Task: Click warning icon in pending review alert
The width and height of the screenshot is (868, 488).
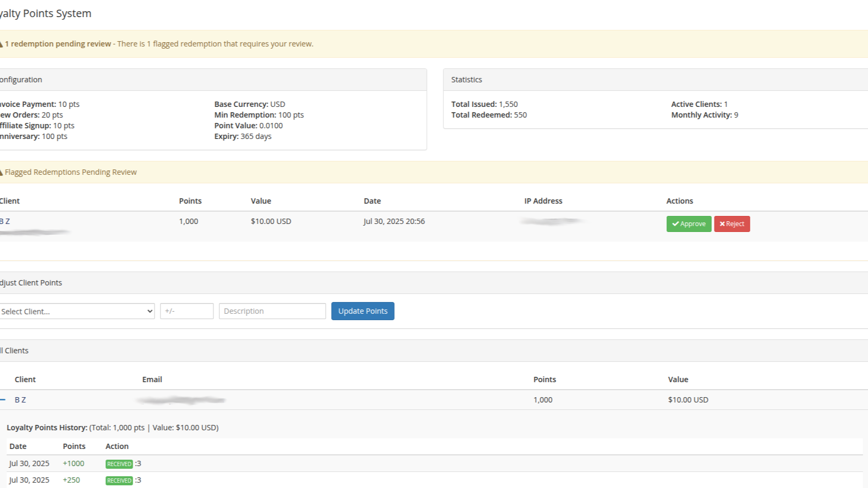Action: click(x=2, y=44)
